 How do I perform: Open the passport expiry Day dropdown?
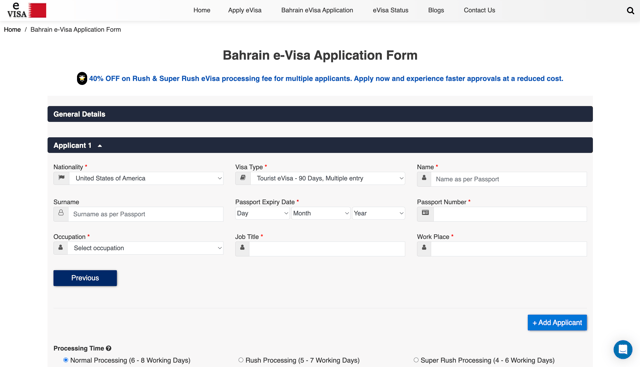[x=262, y=214]
